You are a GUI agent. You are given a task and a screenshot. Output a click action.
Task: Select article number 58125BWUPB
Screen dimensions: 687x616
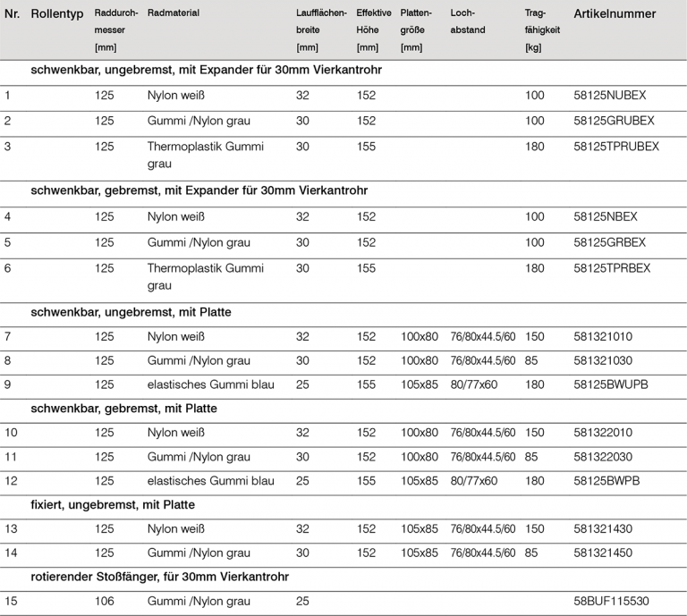610,384
